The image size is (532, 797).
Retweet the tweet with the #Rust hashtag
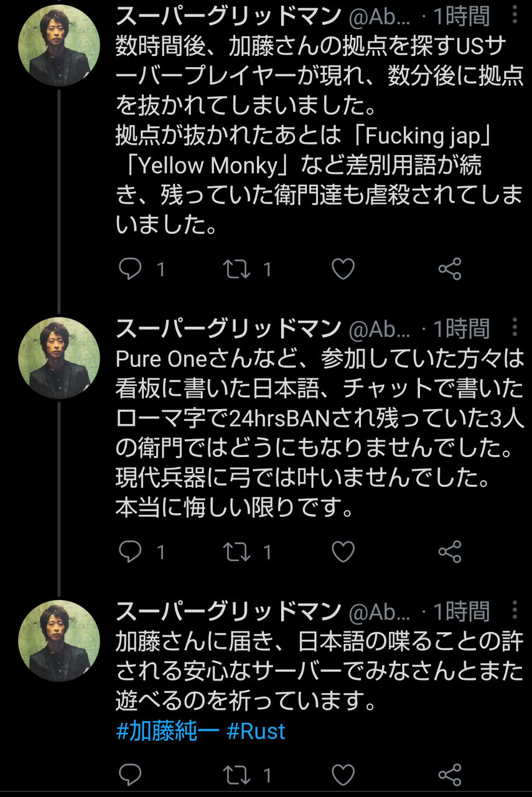236,775
